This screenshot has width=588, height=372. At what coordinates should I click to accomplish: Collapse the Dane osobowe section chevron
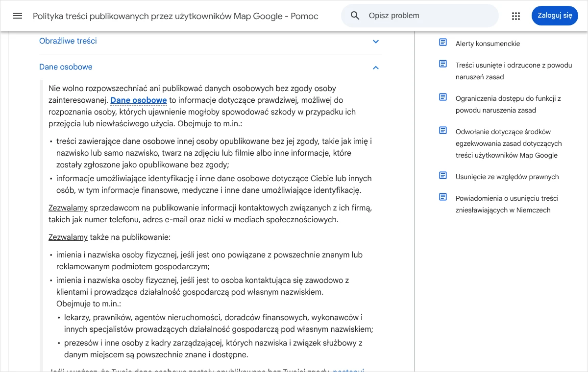coord(376,68)
